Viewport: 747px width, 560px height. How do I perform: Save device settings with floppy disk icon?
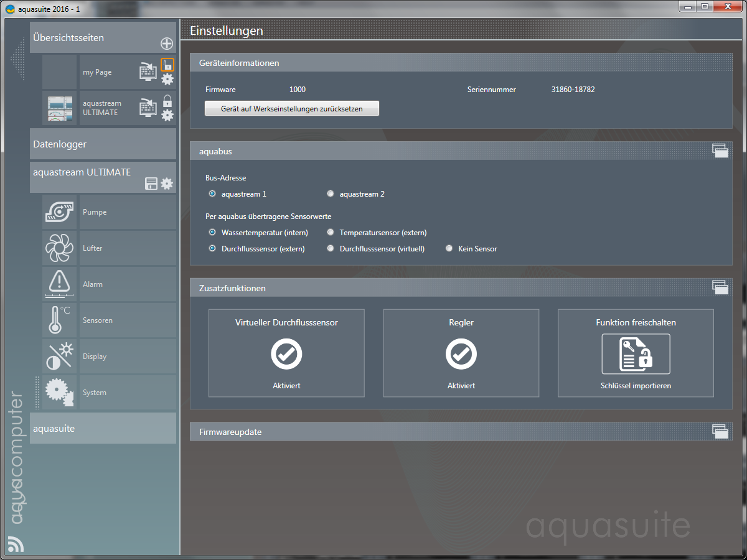pos(151,184)
